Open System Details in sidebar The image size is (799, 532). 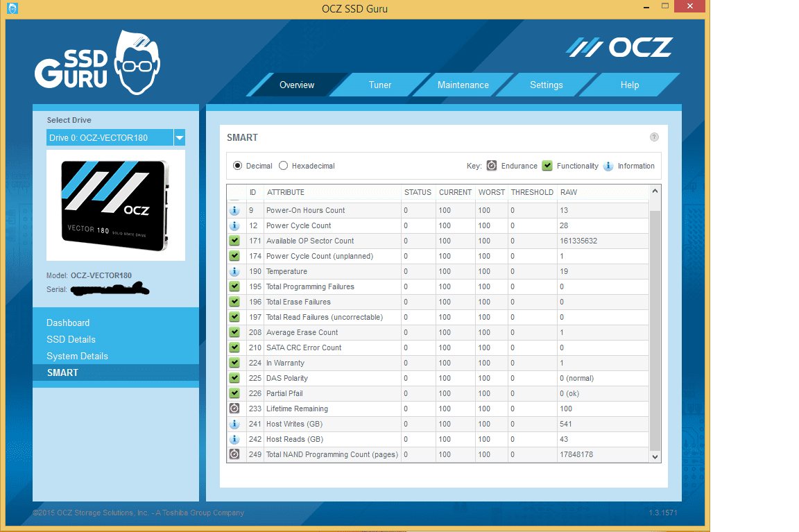coord(77,357)
